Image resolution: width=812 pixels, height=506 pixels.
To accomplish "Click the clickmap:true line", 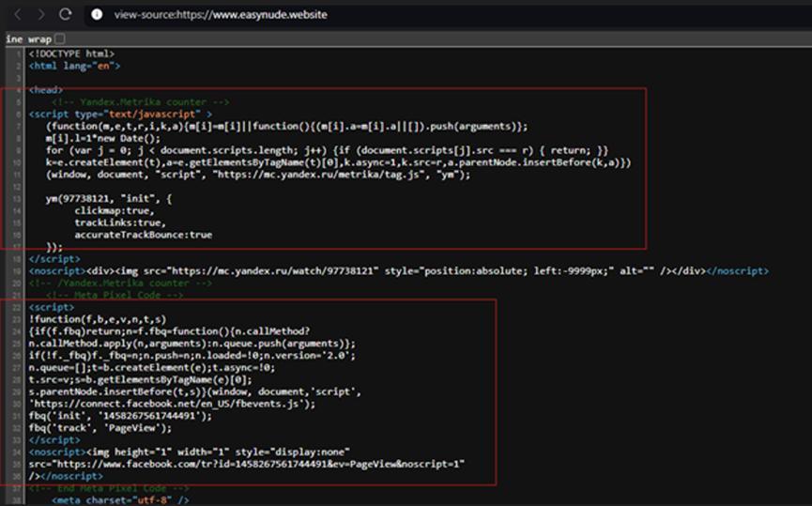I will [115, 211].
